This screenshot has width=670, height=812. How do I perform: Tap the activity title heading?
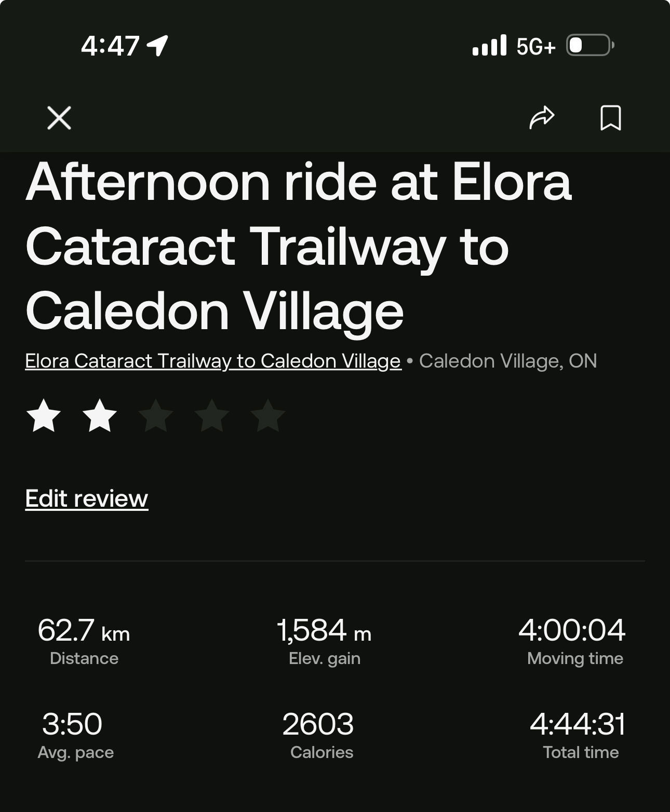[x=299, y=247]
